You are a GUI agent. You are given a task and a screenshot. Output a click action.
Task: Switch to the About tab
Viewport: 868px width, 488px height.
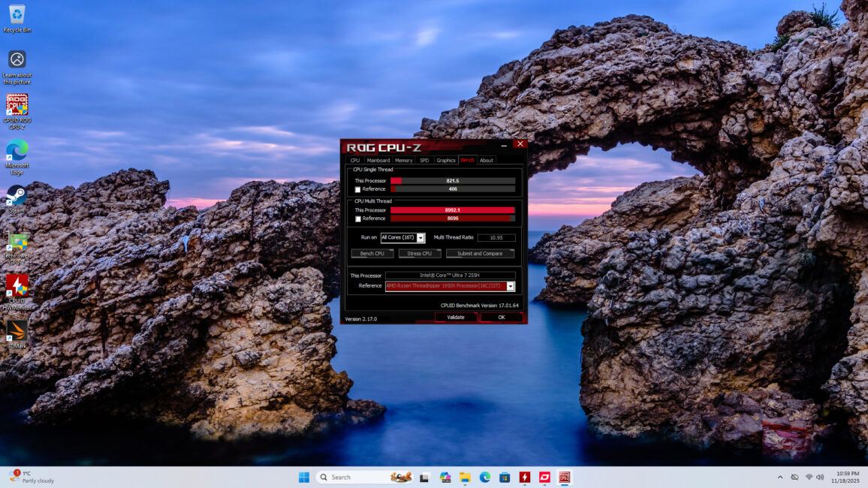coord(486,161)
